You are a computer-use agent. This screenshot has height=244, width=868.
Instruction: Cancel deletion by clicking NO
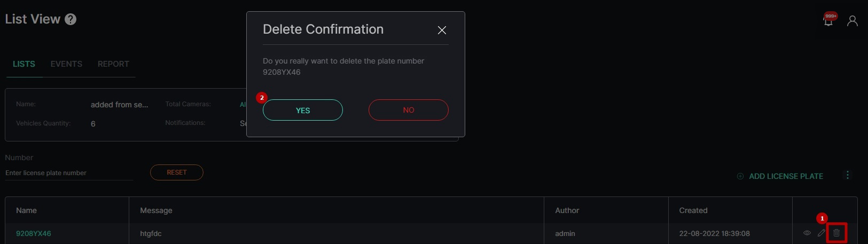click(x=409, y=110)
